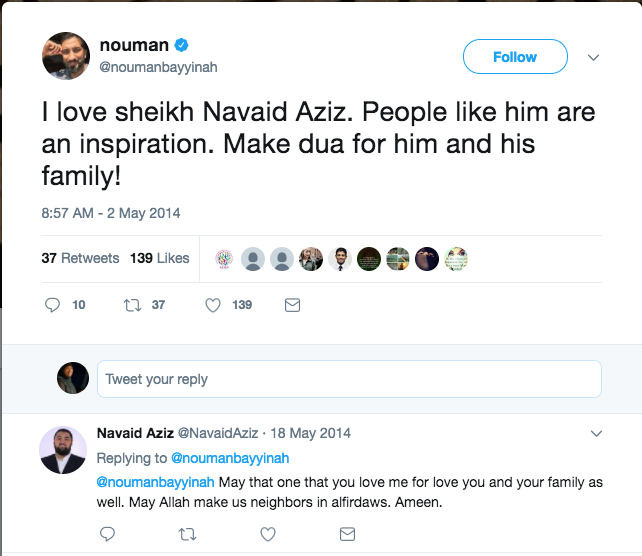Screen dimensions: 642x556
Task: Open the more options chevron on nouman's tweet
Action: click(593, 58)
